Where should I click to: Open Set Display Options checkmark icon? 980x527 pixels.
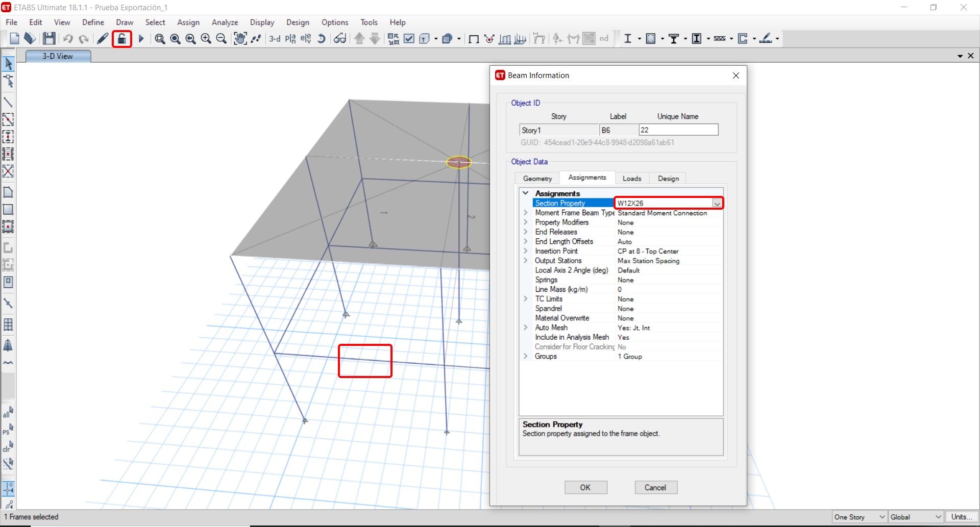click(x=409, y=39)
